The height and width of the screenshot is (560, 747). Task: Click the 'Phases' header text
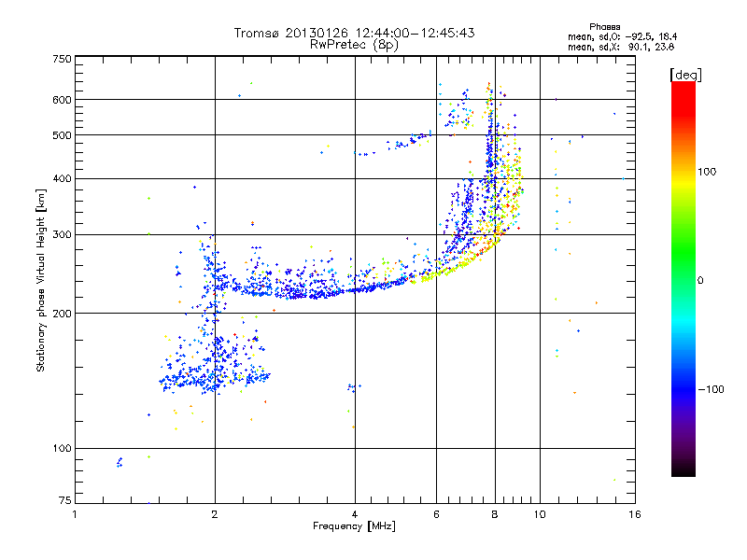click(x=604, y=27)
